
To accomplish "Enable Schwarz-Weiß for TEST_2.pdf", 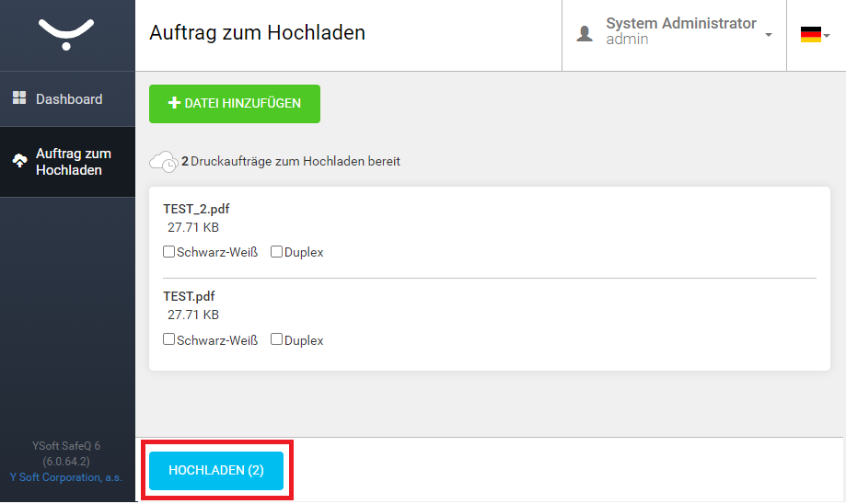I will tap(168, 252).
